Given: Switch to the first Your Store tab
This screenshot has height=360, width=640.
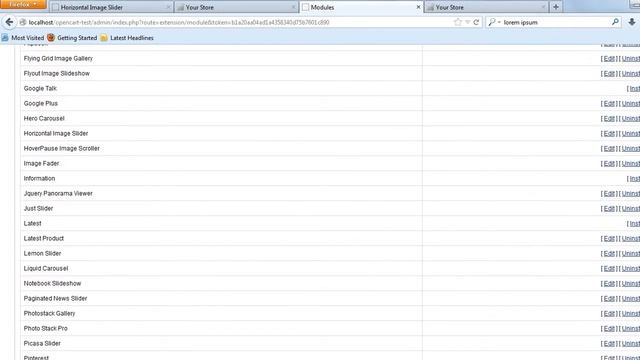Looking at the screenshot, I should click(x=236, y=7).
